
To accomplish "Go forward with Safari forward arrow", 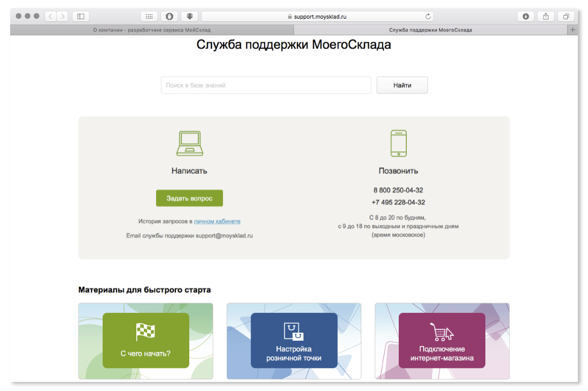I will pos(63,16).
